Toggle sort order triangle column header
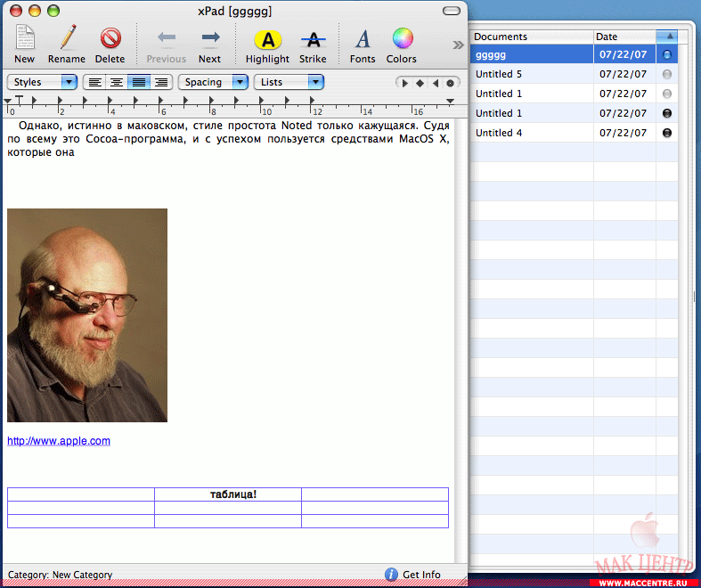 click(x=667, y=37)
